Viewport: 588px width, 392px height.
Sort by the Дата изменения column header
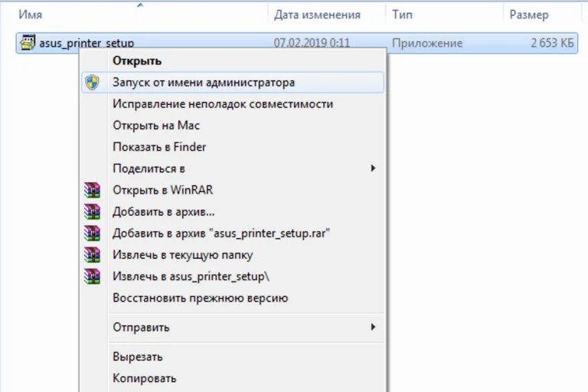(x=317, y=15)
